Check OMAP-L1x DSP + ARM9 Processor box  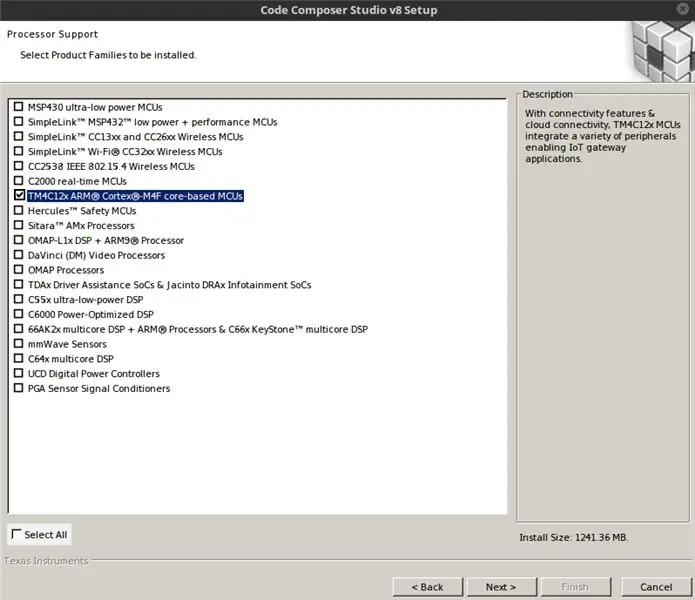pyautogui.click(x=19, y=240)
